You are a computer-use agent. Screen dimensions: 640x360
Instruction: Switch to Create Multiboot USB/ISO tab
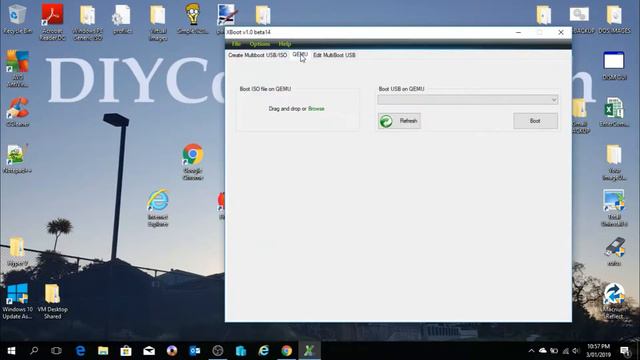pos(258,55)
